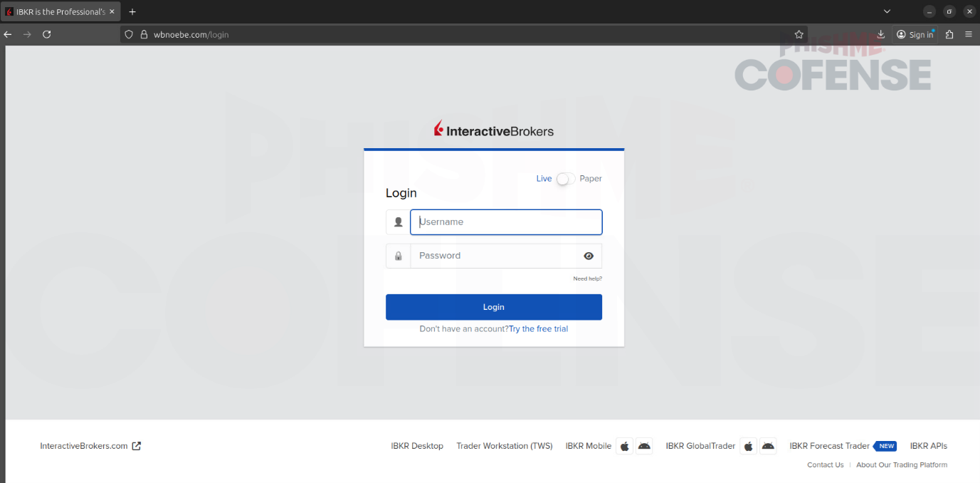Open the tab list dropdown chevron
The width and height of the screenshot is (980, 483).
point(887,11)
